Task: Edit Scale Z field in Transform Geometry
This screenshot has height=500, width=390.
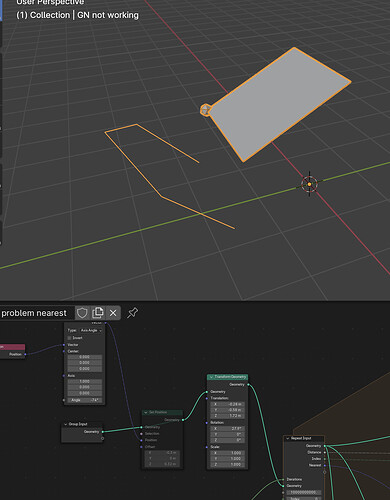Action: click(x=228, y=464)
